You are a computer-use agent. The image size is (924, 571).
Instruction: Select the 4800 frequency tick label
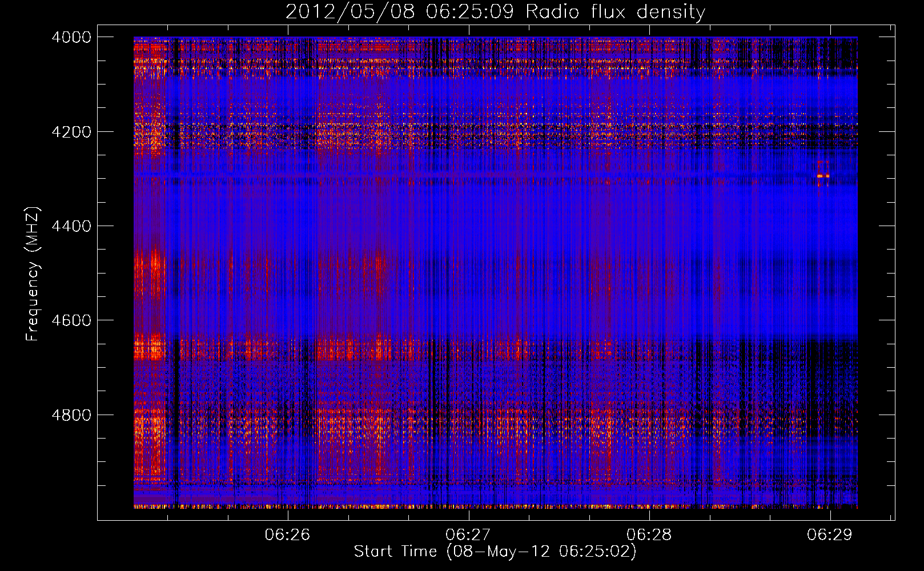pyautogui.click(x=71, y=415)
